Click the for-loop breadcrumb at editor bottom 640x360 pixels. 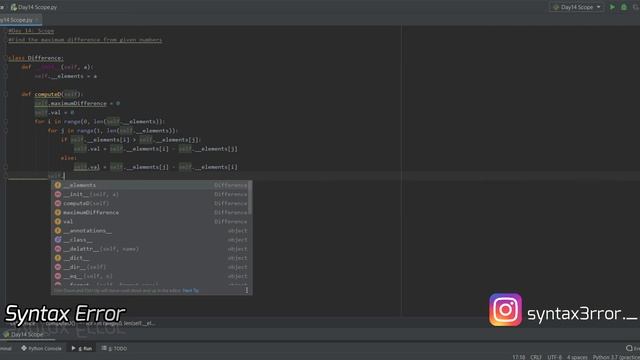[x=120, y=323]
